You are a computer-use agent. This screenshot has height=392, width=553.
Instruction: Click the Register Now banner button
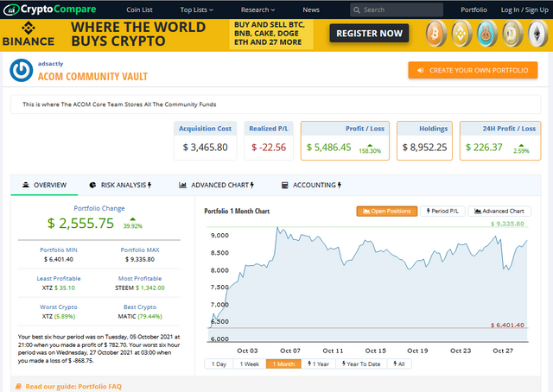tap(369, 34)
